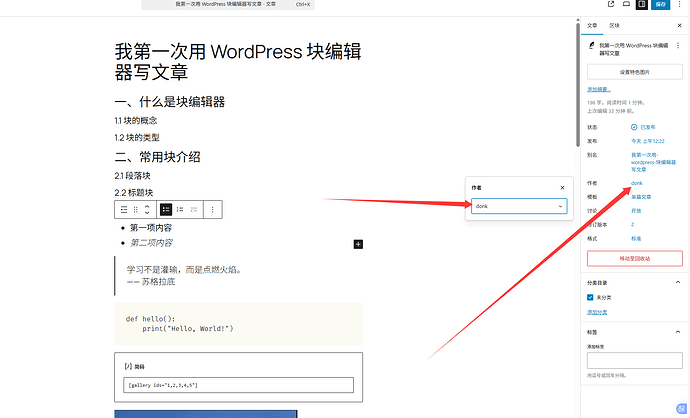Switch to the 区块 tab
This screenshot has width=690, height=418.
click(614, 26)
